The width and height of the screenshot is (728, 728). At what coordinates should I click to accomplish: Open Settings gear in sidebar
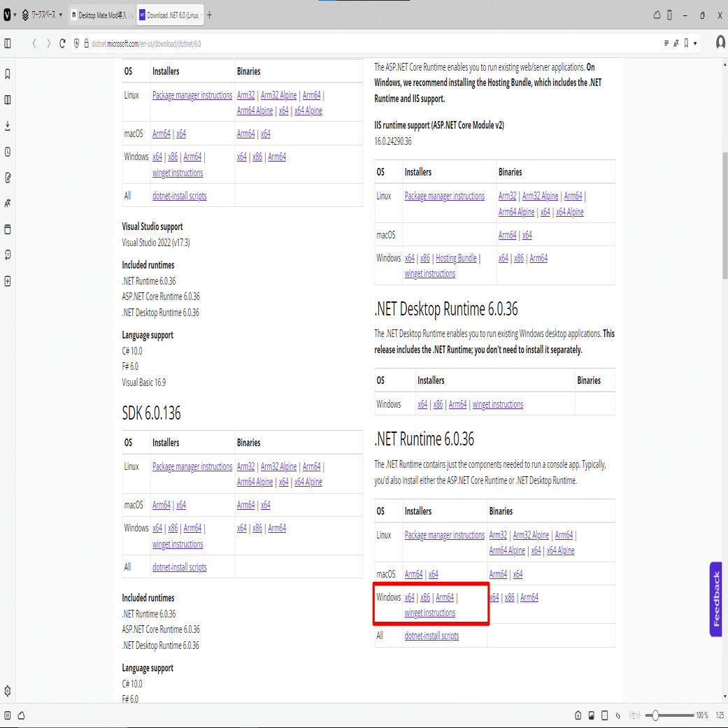point(8,691)
